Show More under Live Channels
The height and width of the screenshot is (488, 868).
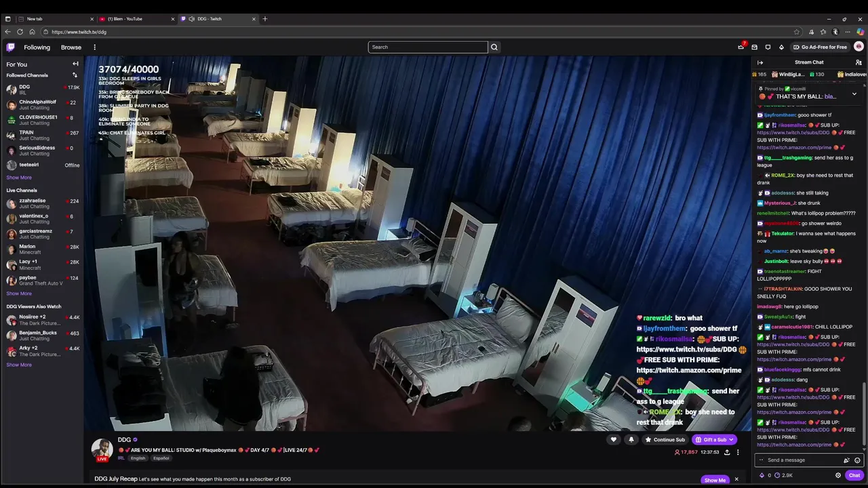19,293
